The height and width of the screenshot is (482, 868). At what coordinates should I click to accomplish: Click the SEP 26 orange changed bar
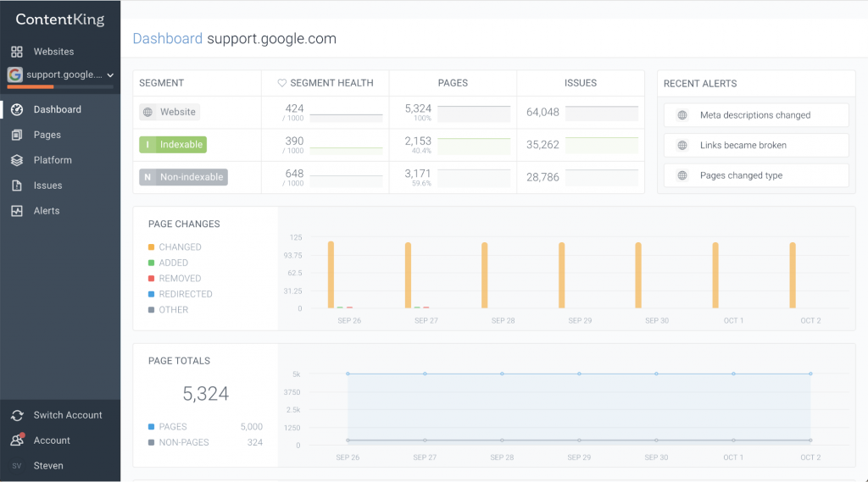(331, 275)
